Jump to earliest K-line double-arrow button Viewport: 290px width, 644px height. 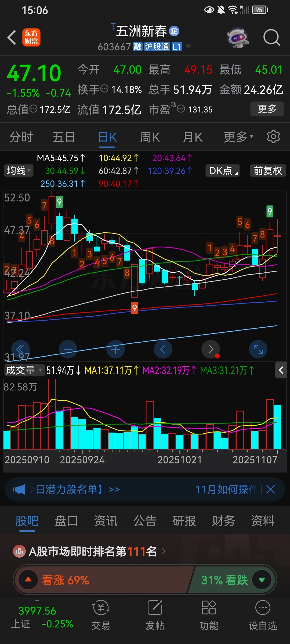click(20, 349)
